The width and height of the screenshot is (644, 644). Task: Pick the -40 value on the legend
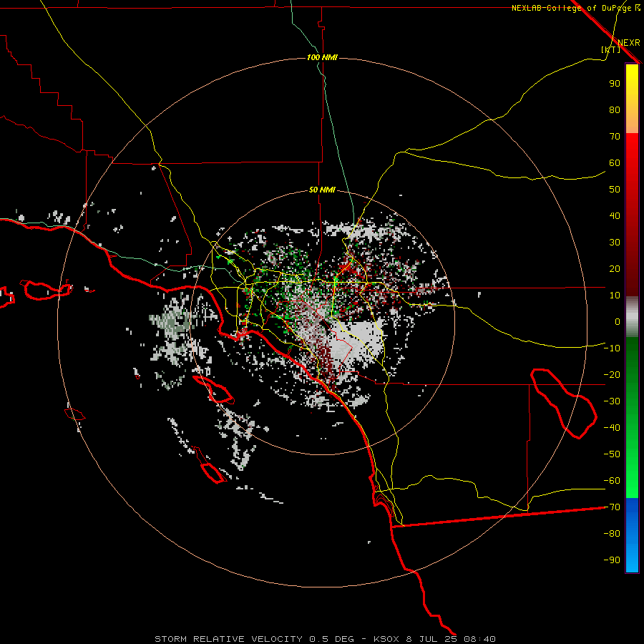pos(612,428)
